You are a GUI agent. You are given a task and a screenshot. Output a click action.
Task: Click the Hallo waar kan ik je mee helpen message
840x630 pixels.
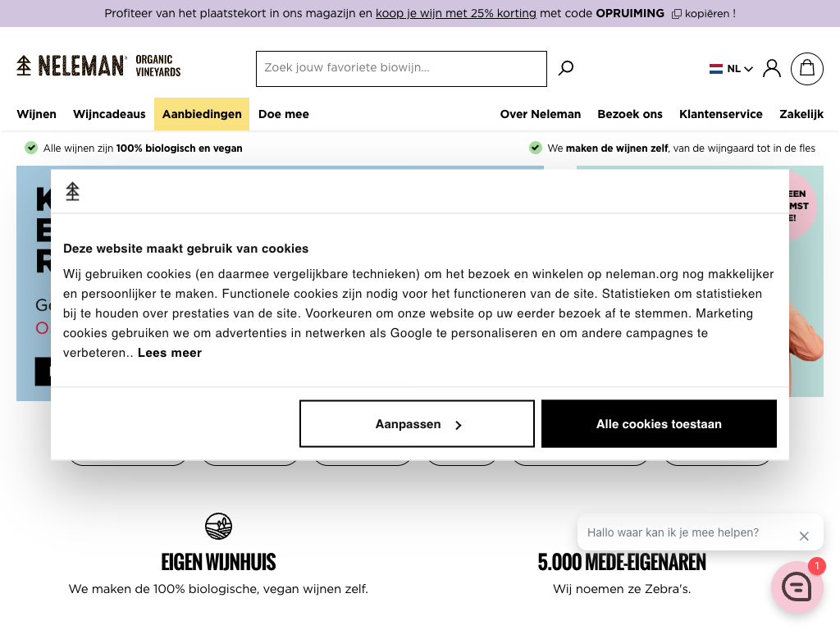click(673, 532)
